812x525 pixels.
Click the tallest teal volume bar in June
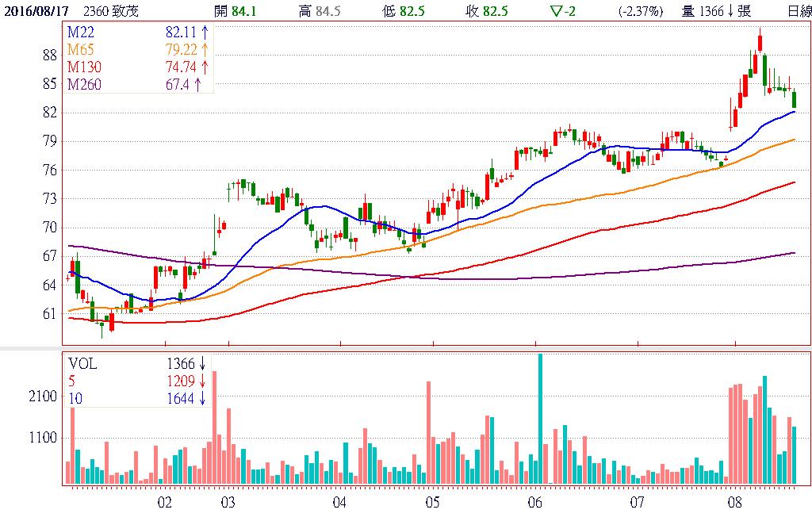click(x=540, y=419)
